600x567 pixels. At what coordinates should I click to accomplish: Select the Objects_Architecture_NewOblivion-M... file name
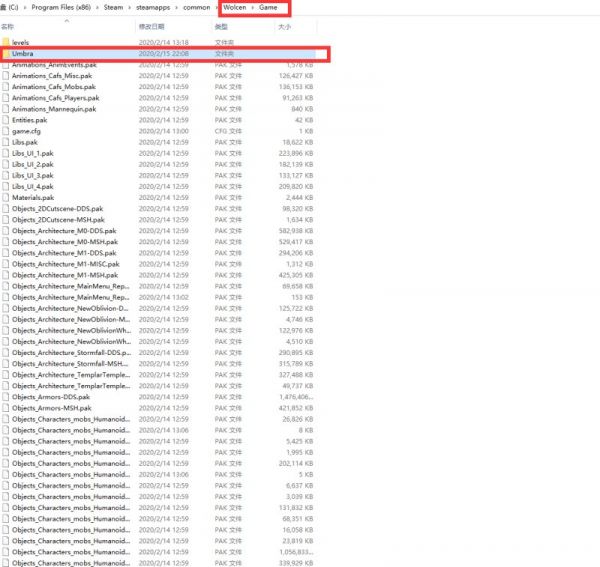click(71, 319)
